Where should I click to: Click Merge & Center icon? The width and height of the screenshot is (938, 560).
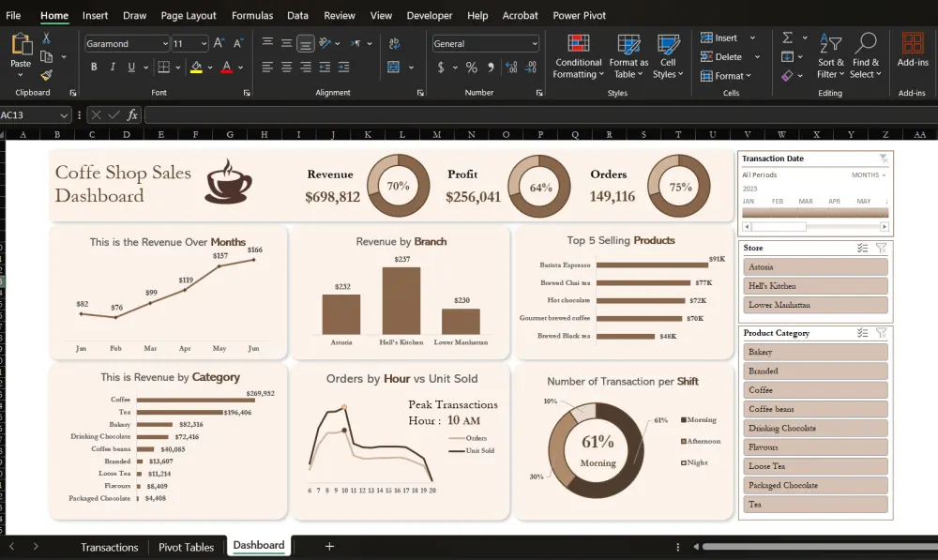[x=394, y=67]
